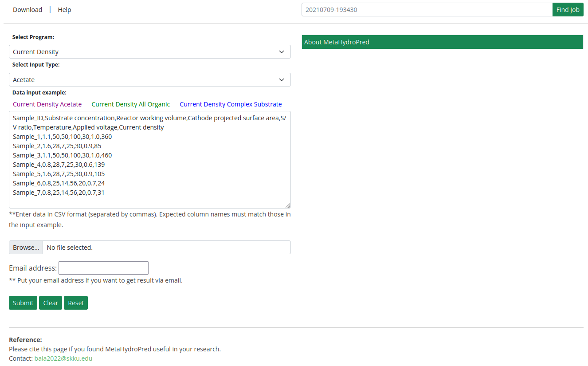This screenshot has height=366, width=588.
Task: Load the Current Density Acetate example
Action: click(x=47, y=104)
